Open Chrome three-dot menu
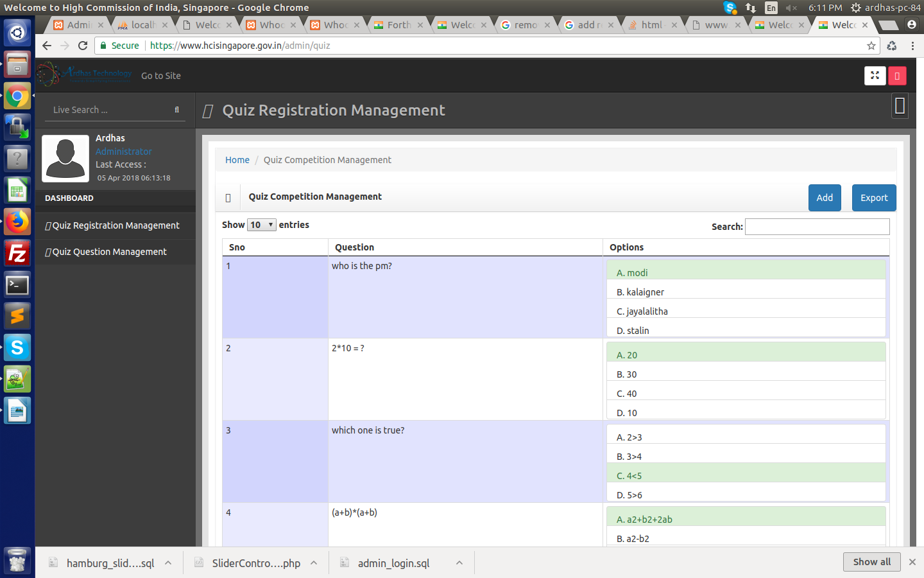The image size is (924, 578). (x=912, y=46)
